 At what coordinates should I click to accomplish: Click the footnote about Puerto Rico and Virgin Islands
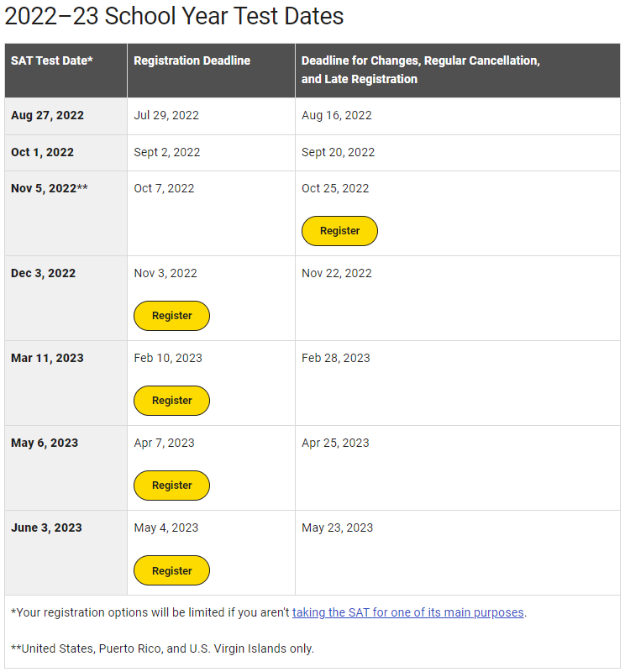(x=162, y=648)
